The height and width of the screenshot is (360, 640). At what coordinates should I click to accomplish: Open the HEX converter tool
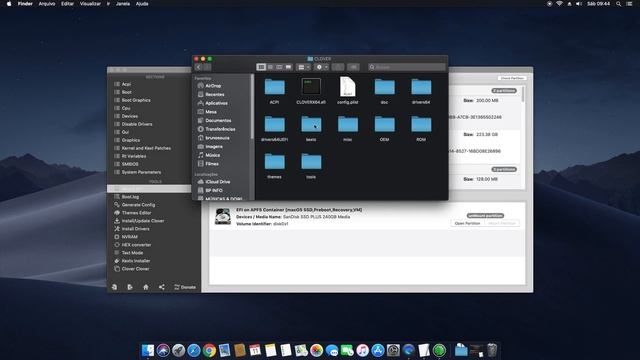(x=136, y=245)
